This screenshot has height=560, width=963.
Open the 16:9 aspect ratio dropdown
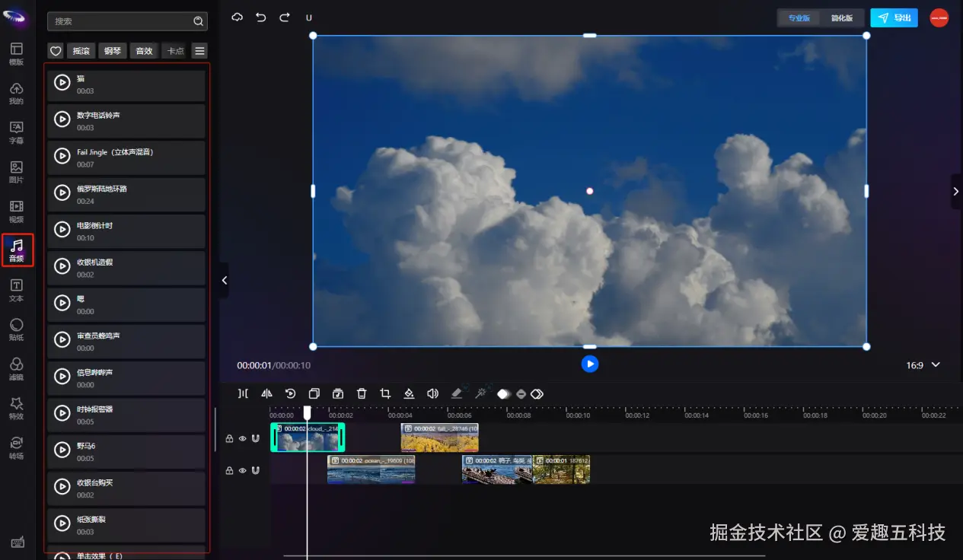pyautogui.click(x=923, y=365)
